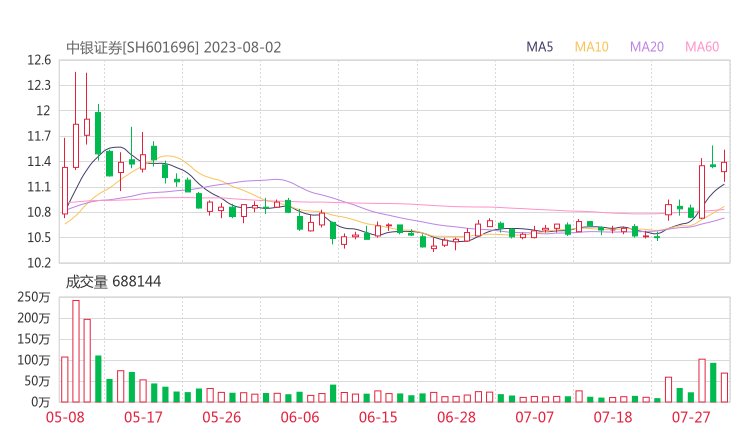
Task: Click the 成交量 688144 volume label
Action: click(113, 282)
